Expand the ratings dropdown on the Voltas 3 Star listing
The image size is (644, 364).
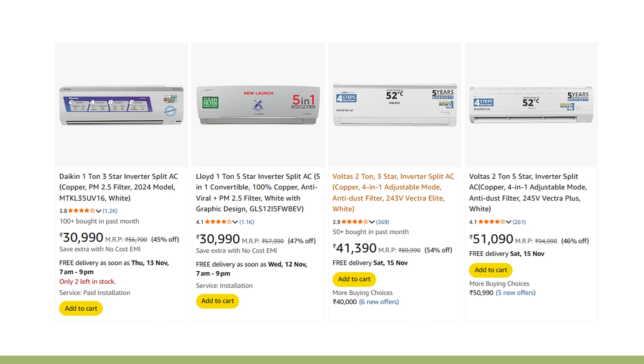point(372,222)
